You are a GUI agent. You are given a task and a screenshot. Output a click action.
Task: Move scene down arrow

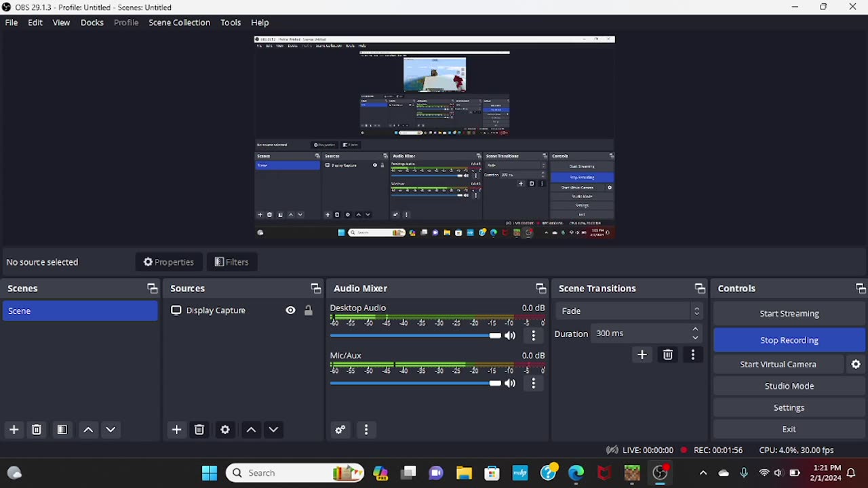(111, 430)
